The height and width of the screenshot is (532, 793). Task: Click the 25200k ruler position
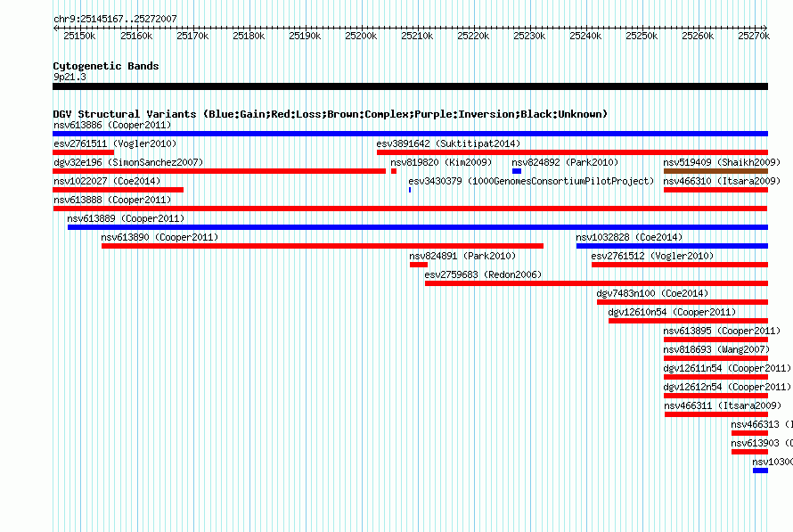click(x=361, y=36)
